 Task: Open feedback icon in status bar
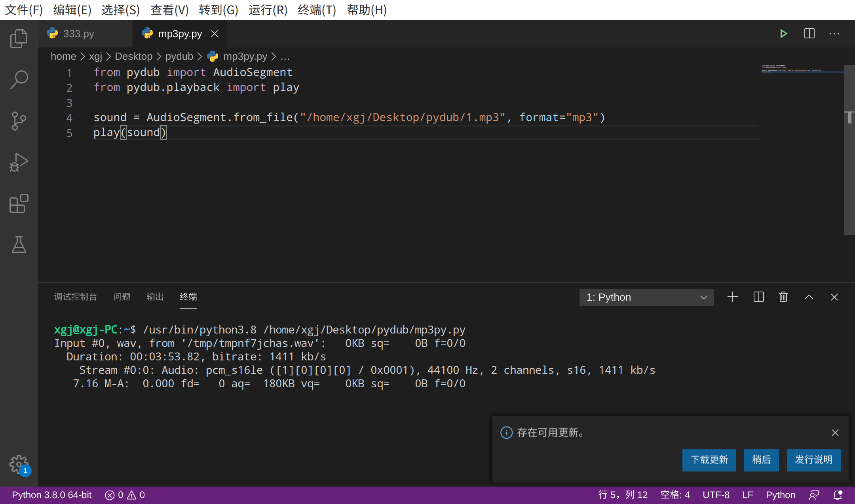(x=814, y=495)
